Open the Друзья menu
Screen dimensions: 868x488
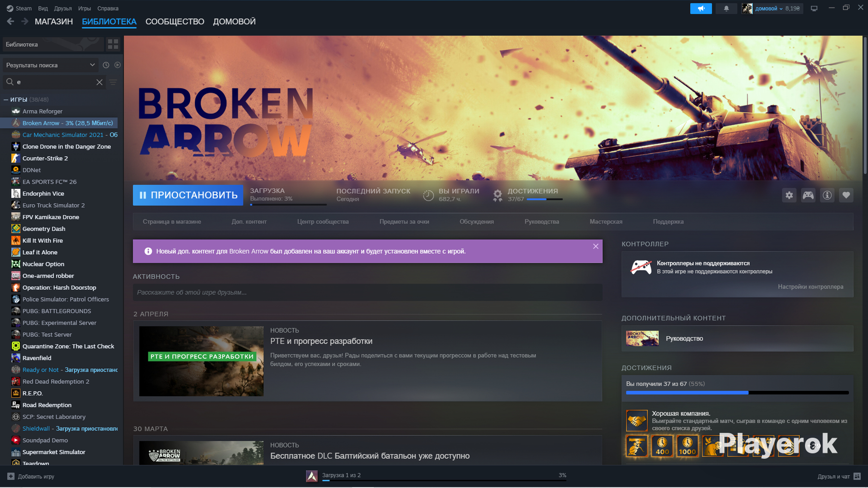pos(63,8)
